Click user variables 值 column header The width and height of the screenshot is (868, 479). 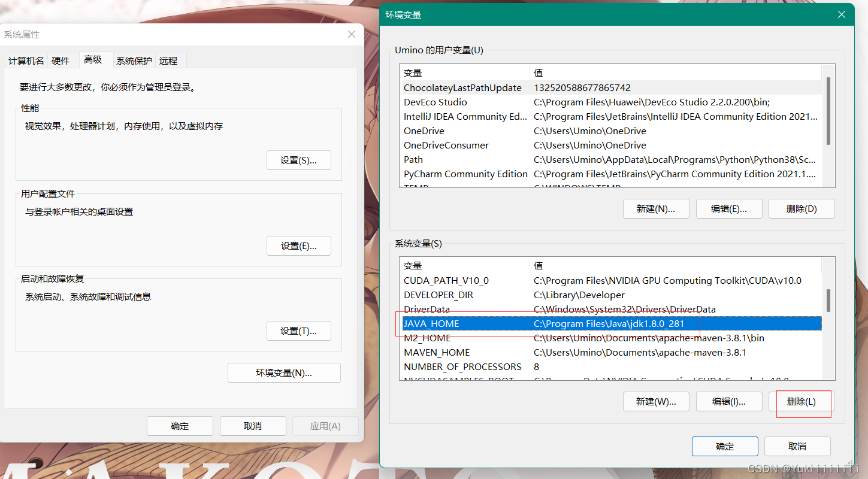click(676, 72)
